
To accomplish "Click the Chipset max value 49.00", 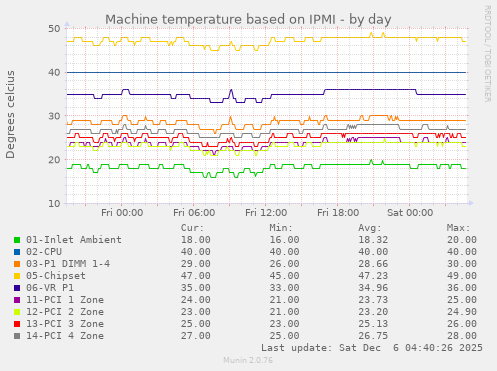I will coord(462,276).
